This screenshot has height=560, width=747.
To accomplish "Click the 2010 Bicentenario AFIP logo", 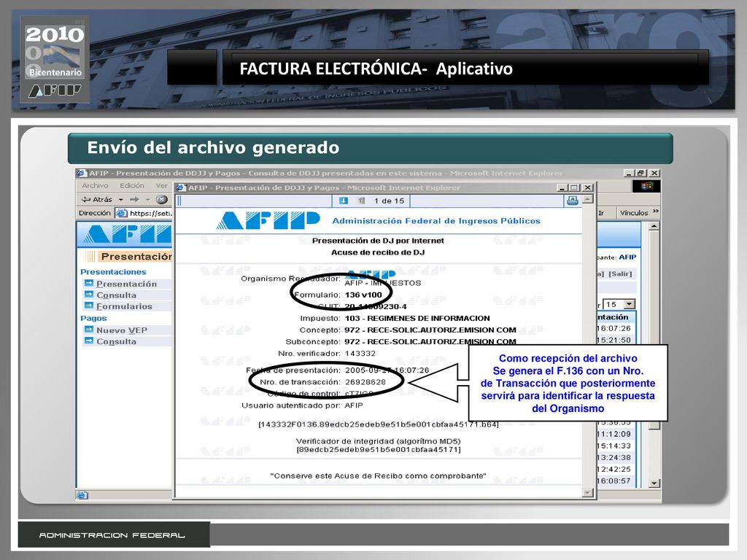I will tap(54, 60).
